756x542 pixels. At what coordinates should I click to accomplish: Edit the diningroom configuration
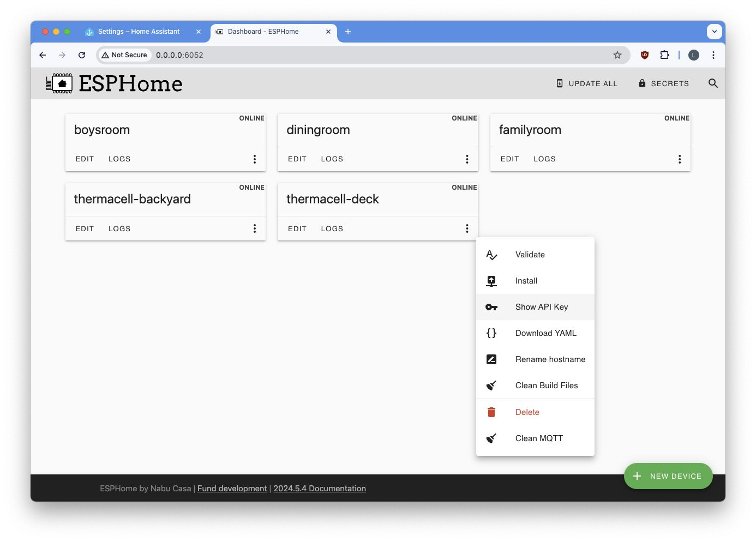[x=297, y=159]
